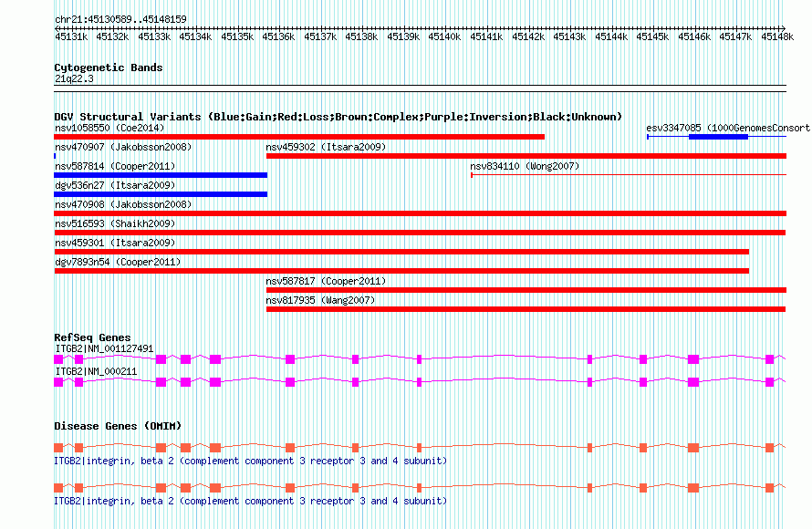Open the upper OMIM ITGB2 integrin beta 2 link
The width and height of the screenshot is (812, 529).
point(251,461)
